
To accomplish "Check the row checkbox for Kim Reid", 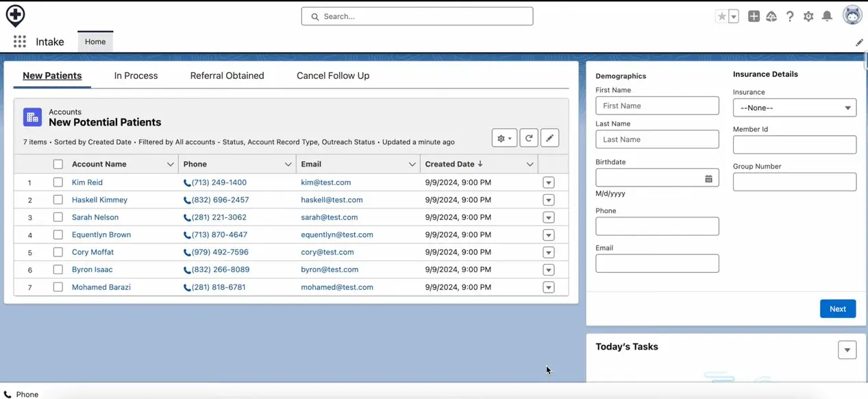I will coord(58,182).
